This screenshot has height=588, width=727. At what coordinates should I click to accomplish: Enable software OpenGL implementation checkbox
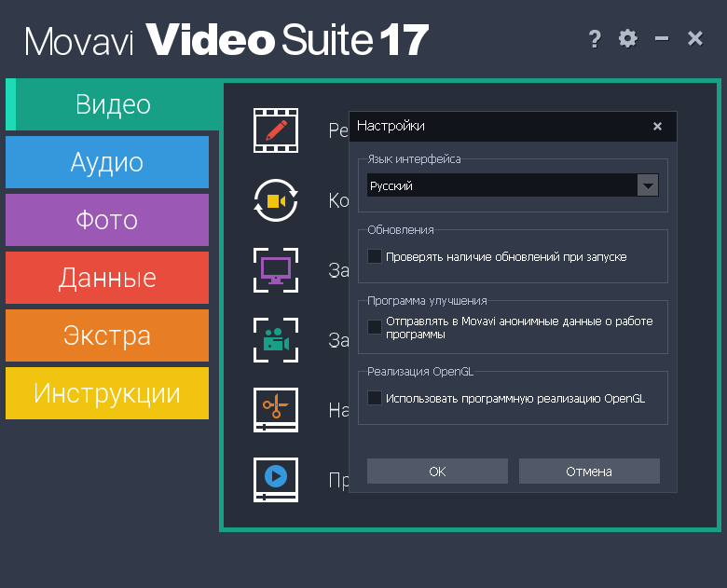point(375,398)
